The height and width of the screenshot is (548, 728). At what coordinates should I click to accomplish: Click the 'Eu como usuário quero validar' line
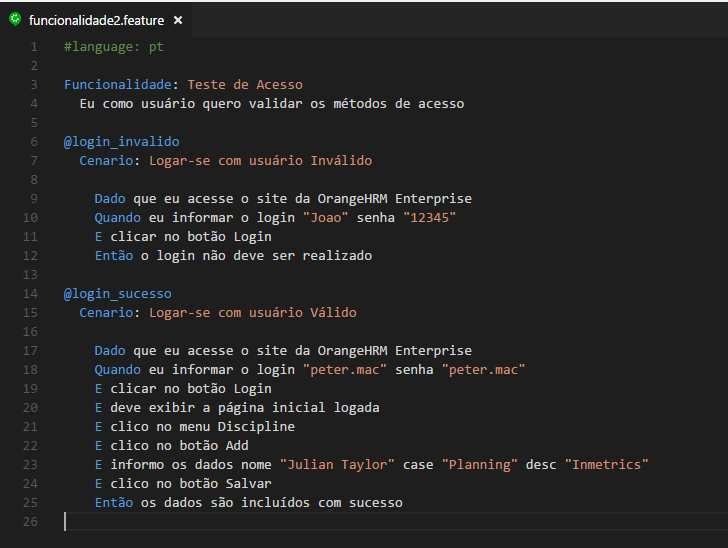pyautogui.click(x=272, y=104)
